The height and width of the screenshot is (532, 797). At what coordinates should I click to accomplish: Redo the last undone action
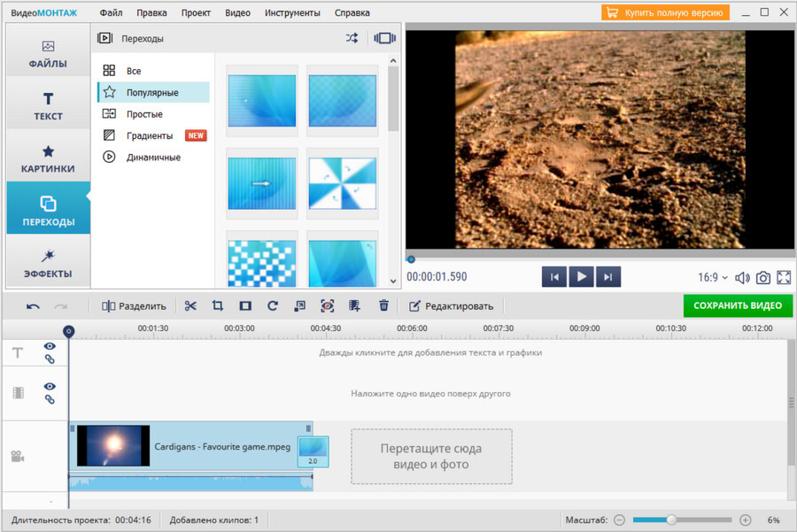pos(61,306)
